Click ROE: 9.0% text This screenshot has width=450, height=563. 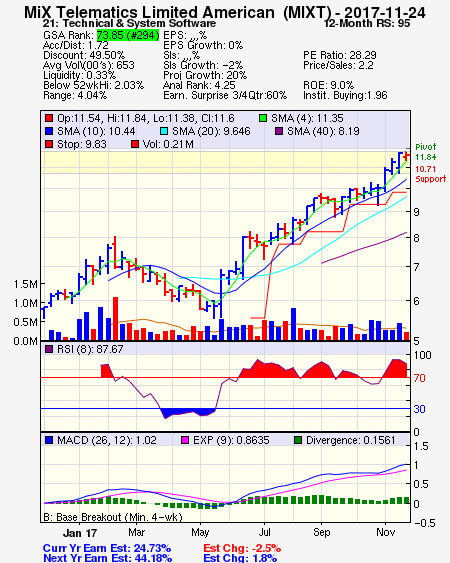[329, 85]
